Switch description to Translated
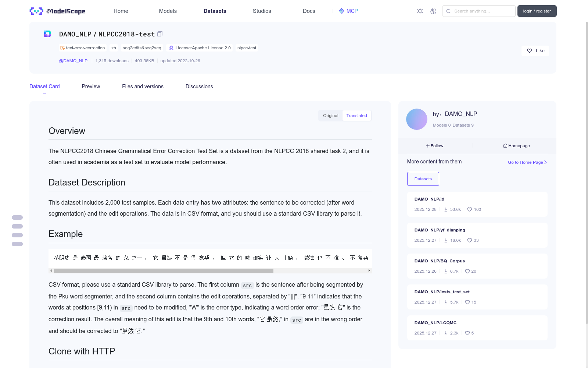 357,116
